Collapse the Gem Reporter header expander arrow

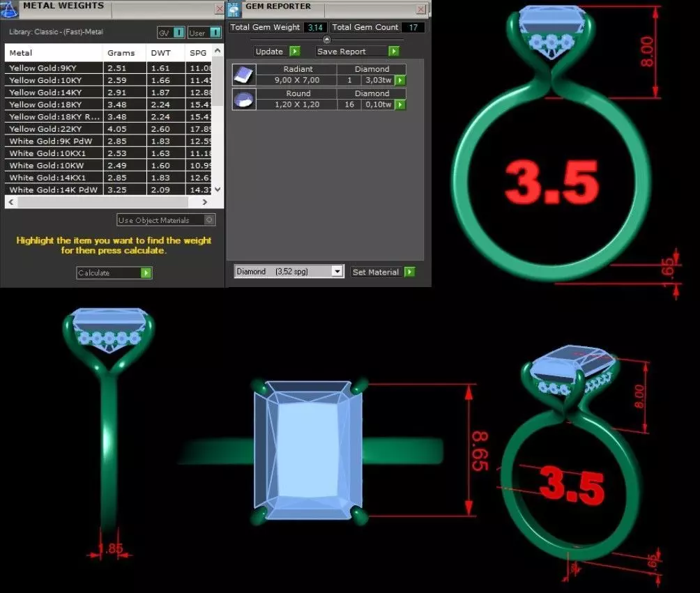pos(327,39)
